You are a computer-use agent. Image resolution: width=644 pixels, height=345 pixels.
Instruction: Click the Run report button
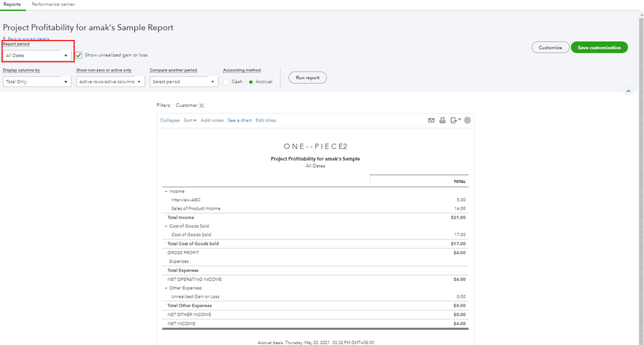point(307,77)
